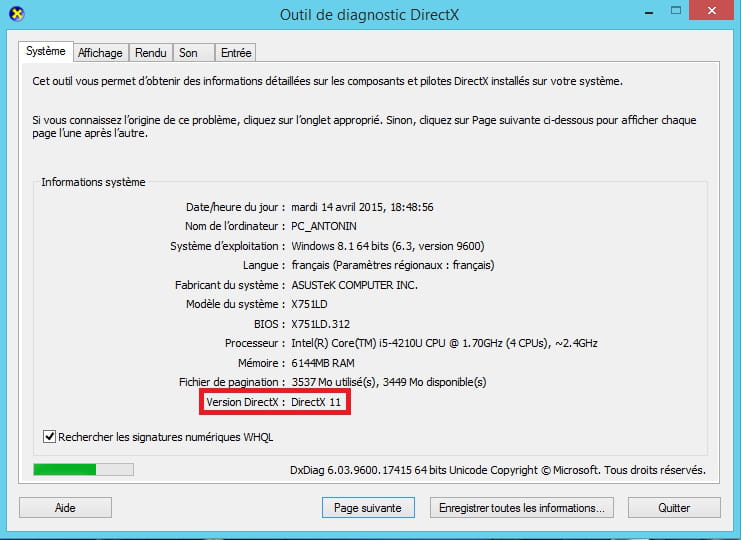Image resolution: width=741 pixels, height=540 pixels.
Task: Click manufacturer ASUSTeK COMPUTER INC.
Action: pyautogui.click(x=354, y=285)
